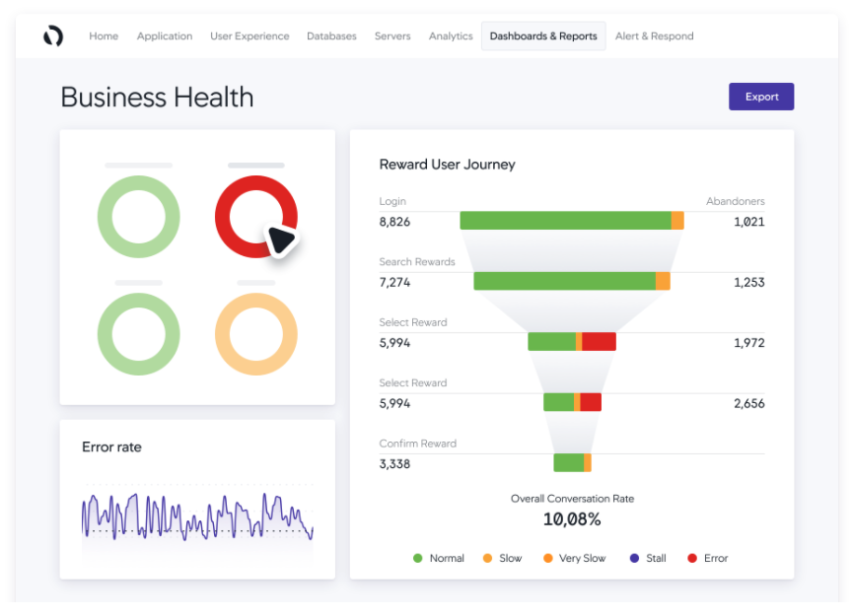Screen dimensions: 853x616
Task: Click the green Normal legend dot
Action: pos(417,558)
